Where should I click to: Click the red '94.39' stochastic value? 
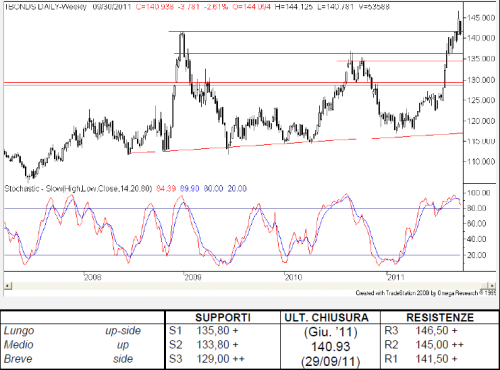(166, 189)
